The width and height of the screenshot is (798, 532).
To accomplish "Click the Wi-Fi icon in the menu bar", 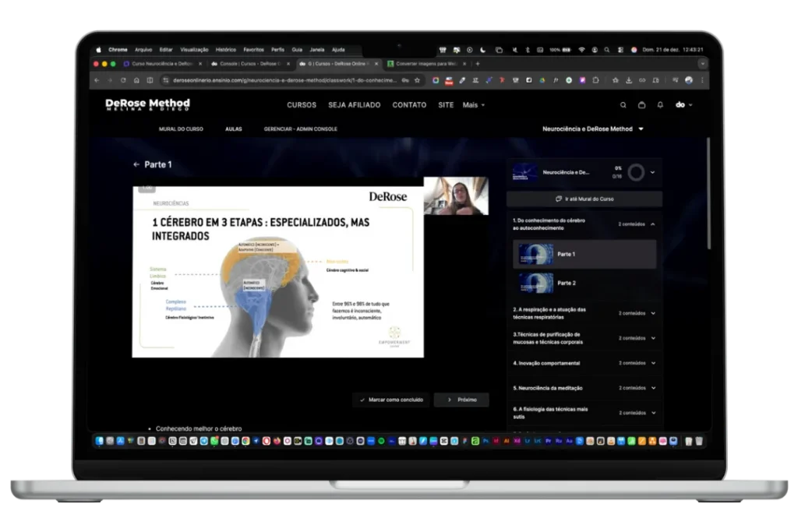I will click(x=581, y=50).
